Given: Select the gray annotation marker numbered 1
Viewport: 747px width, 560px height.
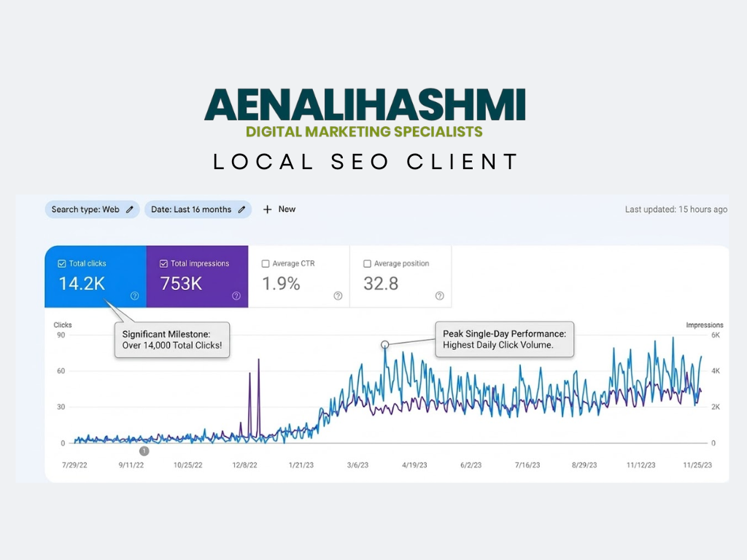Looking at the screenshot, I should pyautogui.click(x=144, y=451).
